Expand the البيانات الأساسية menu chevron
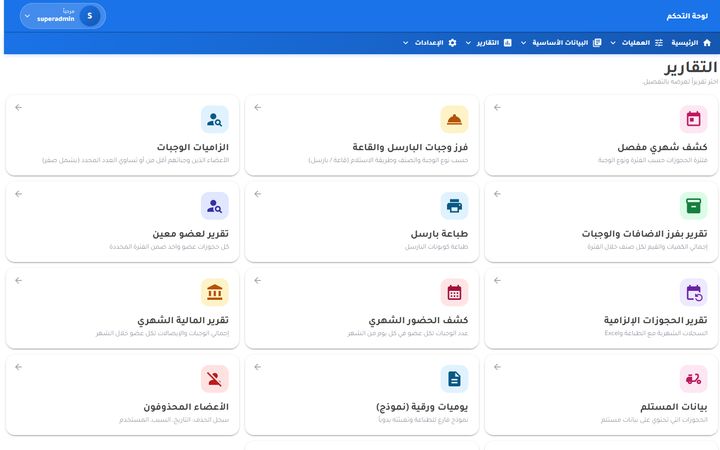 coord(523,43)
